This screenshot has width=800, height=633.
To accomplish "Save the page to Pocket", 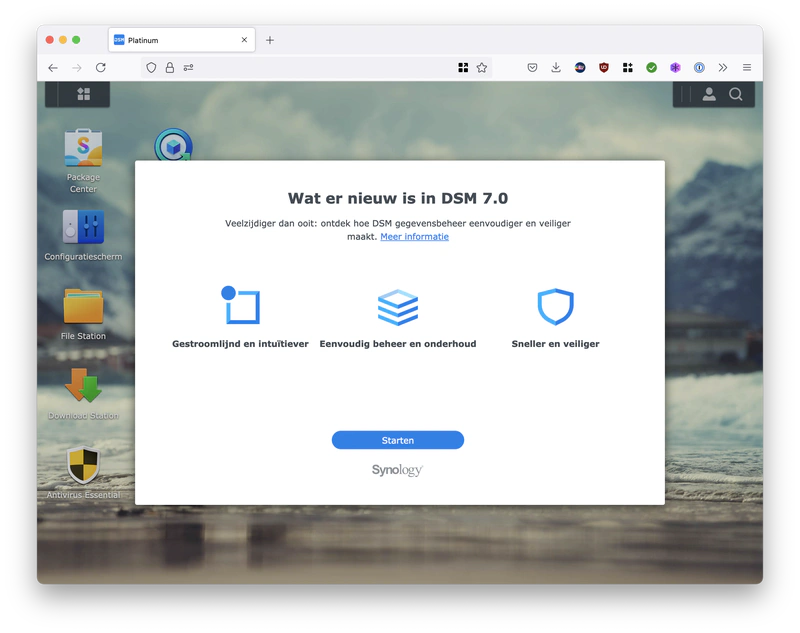I will pyautogui.click(x=533, y=68).
